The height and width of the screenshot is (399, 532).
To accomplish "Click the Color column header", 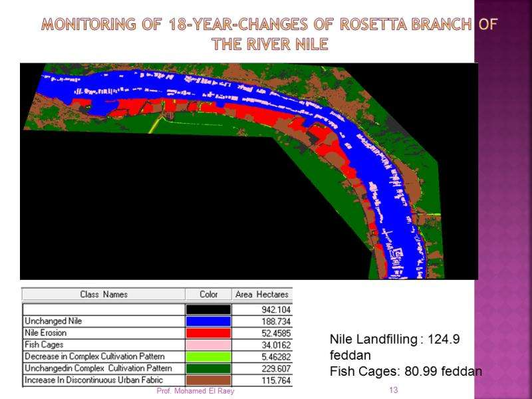I will [x=208, y=295].
